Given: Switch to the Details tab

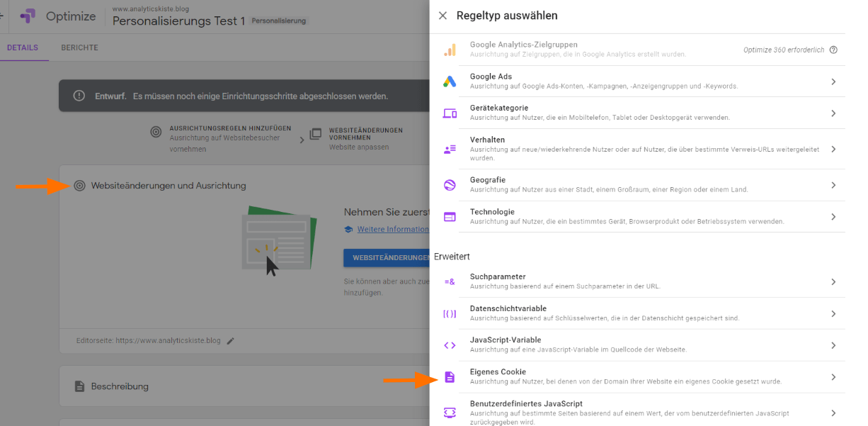Looking at the screenshot, I should (23, 47).
